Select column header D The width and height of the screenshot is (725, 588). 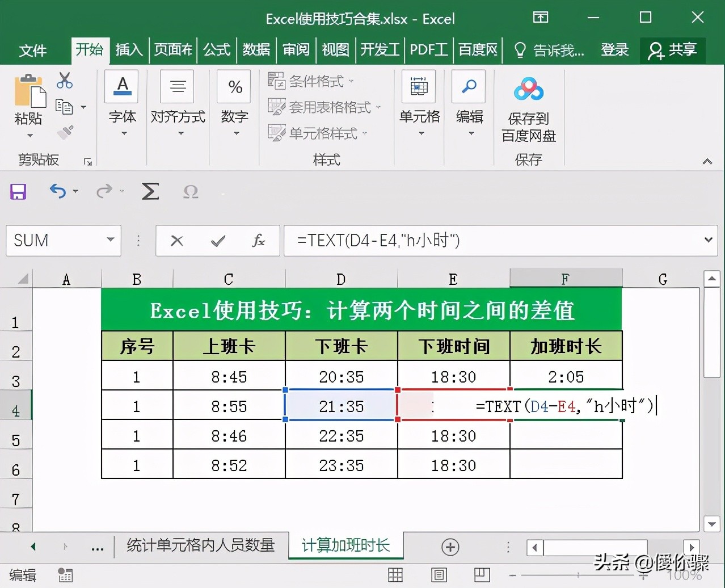pyautogui.click(x=341, y=279)
